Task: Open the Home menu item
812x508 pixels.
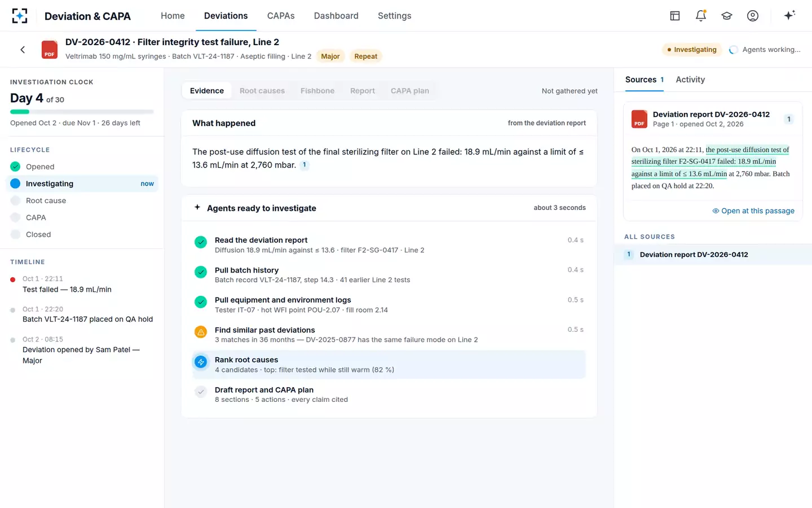Action: coord(173,16)
